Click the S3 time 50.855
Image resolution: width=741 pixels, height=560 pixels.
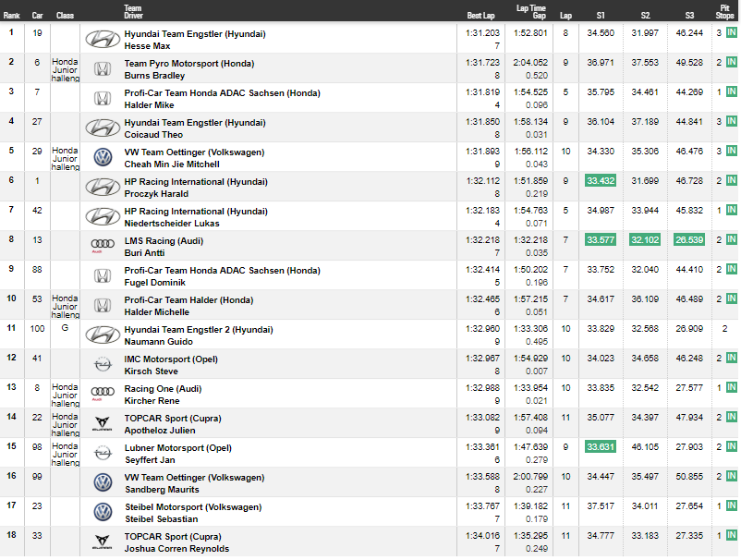[x=689, y=477]
